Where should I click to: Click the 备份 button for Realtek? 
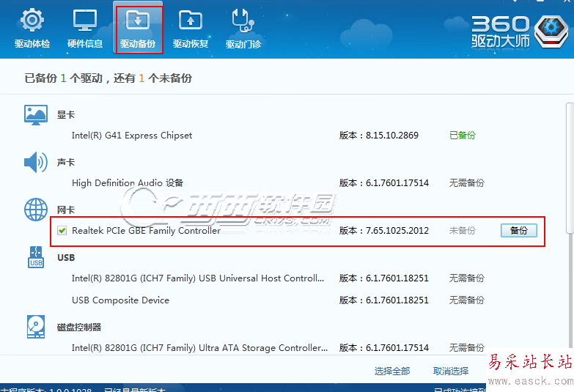[519, 231]
